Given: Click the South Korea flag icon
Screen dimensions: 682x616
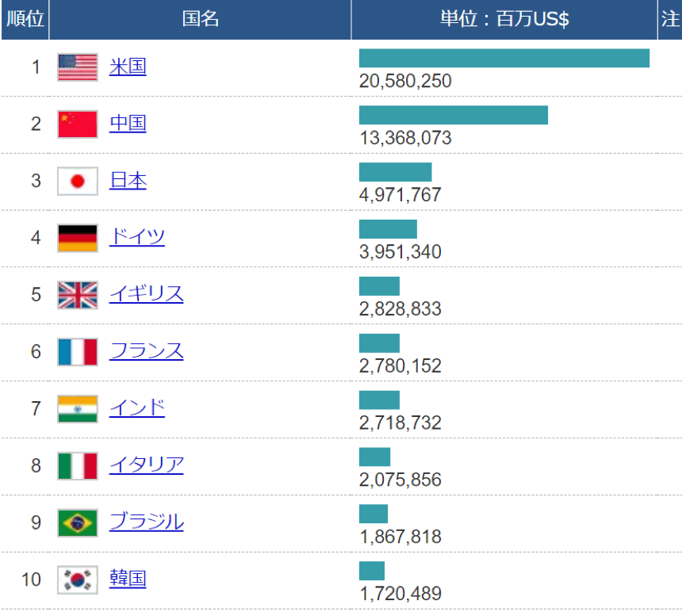Looking at the screenshot, I should [x=78, y=580].
